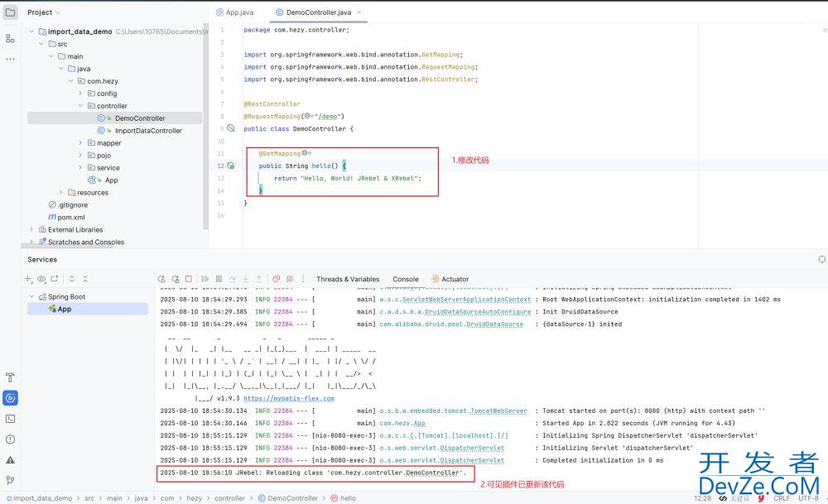Click com.hezy.App console link
828x504 pixels.
(402, 423)
